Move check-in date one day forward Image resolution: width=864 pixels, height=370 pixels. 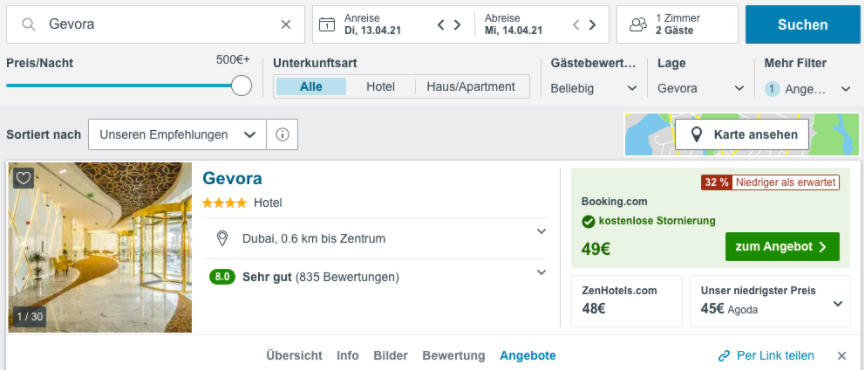click(x=457, y=25)
